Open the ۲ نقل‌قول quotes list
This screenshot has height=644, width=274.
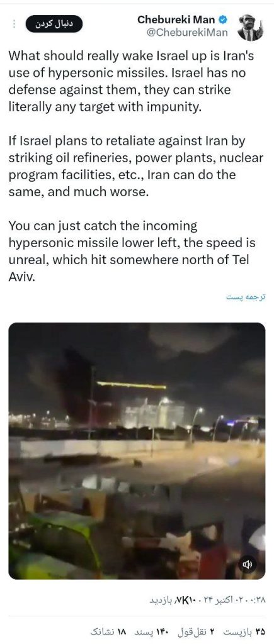[195, 630]
